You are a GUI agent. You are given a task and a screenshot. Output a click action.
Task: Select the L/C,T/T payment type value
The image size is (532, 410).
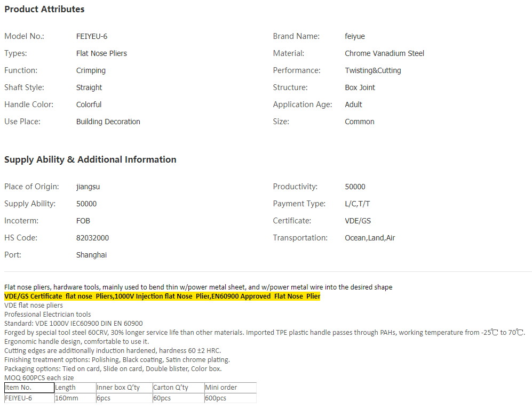[358, 204]
